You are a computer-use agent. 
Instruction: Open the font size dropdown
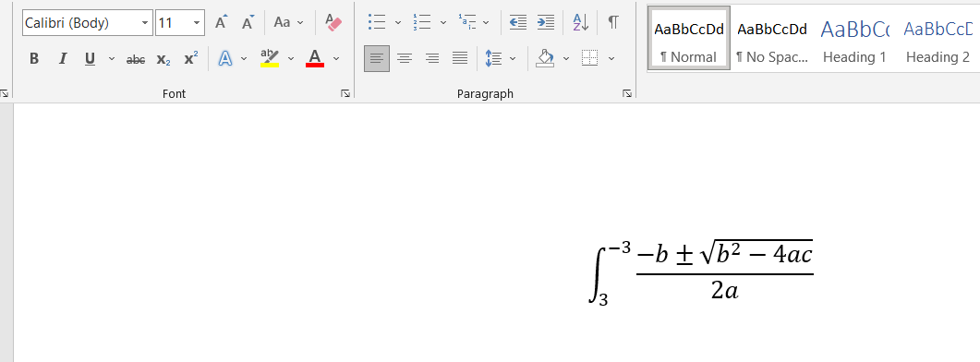coord(197,23)
